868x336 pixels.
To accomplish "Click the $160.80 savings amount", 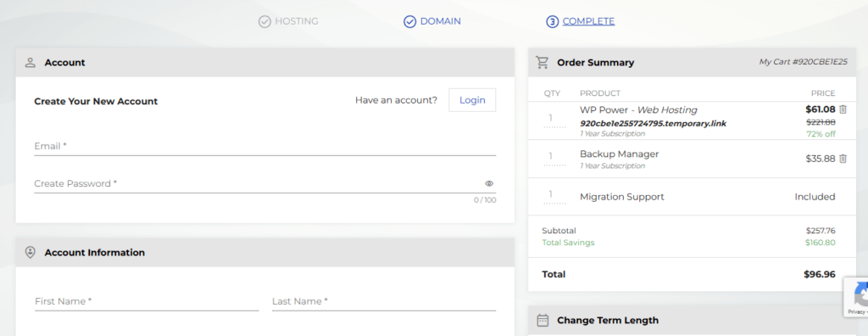I will (x=821, y=243).
